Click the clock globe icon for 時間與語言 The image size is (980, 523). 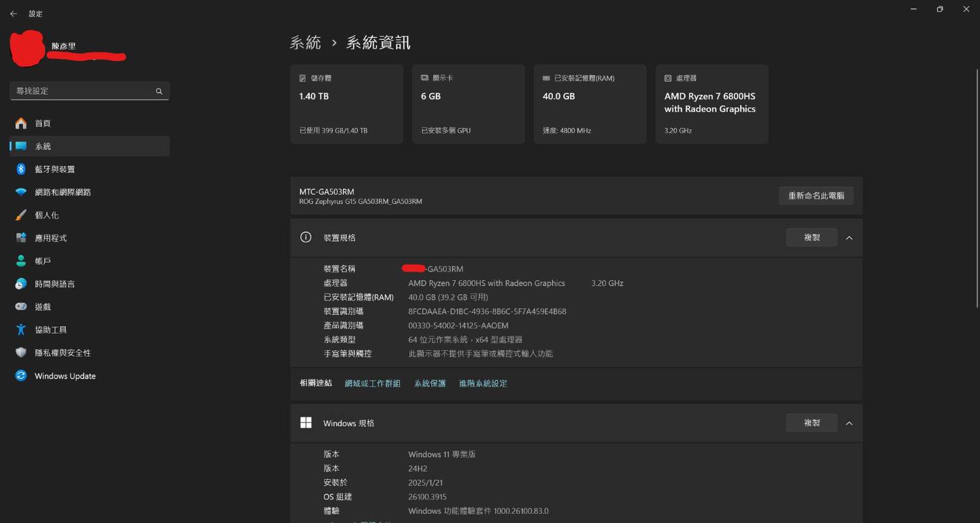coord(21,284)
